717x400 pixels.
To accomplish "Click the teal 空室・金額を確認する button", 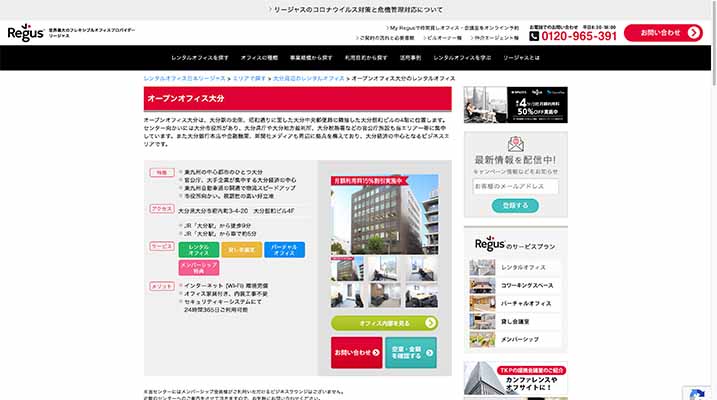I will pyautogui.click(x=411, y=353).
